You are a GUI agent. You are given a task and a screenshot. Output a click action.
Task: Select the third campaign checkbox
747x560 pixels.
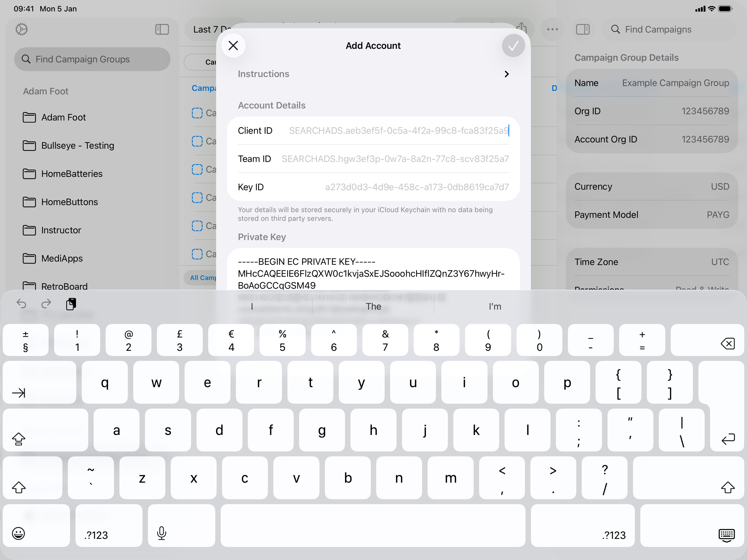pyautogui.click(x=197, y=169)
